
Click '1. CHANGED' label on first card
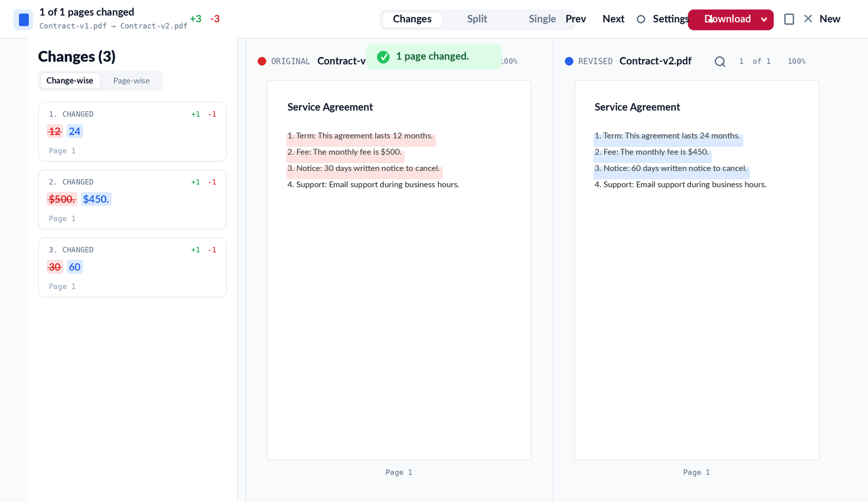pyautogui.click(x=71, y=114)
